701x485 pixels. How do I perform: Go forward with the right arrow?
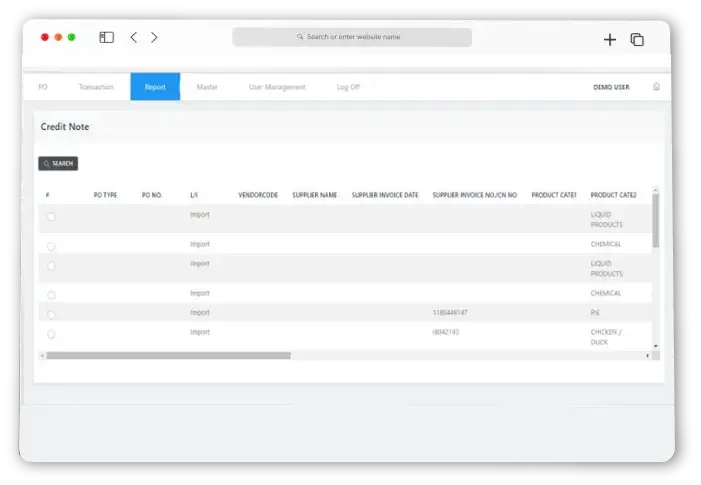pyautogui.click(x=154, y=38)
